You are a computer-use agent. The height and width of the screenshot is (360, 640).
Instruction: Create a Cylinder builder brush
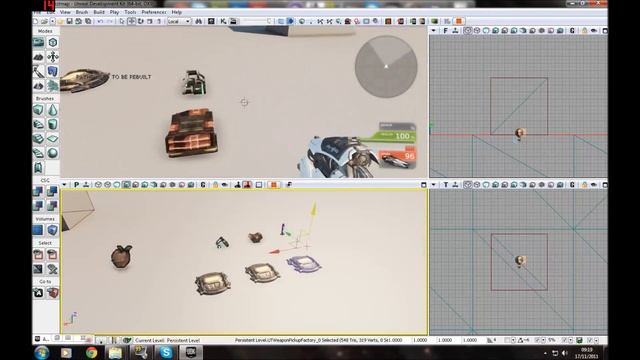(53, 124)
